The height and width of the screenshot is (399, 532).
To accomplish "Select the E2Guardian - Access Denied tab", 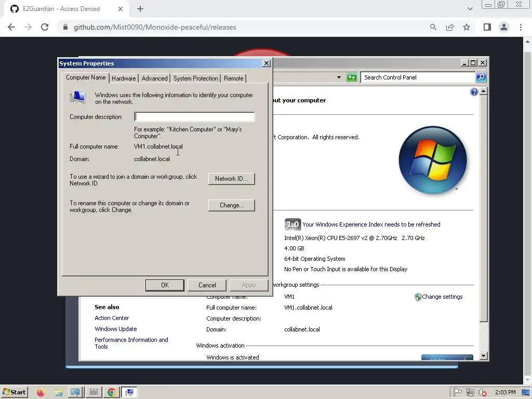I will coord(61,9).
